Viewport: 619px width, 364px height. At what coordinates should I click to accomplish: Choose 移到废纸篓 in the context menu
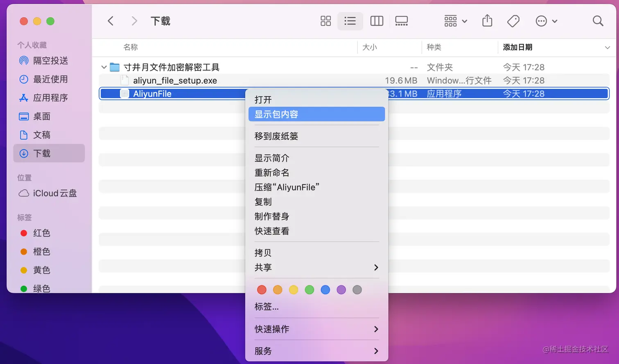click(x=316, y=136)
